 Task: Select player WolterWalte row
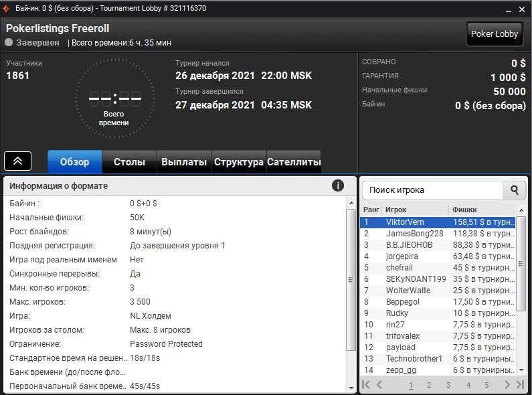438,291
